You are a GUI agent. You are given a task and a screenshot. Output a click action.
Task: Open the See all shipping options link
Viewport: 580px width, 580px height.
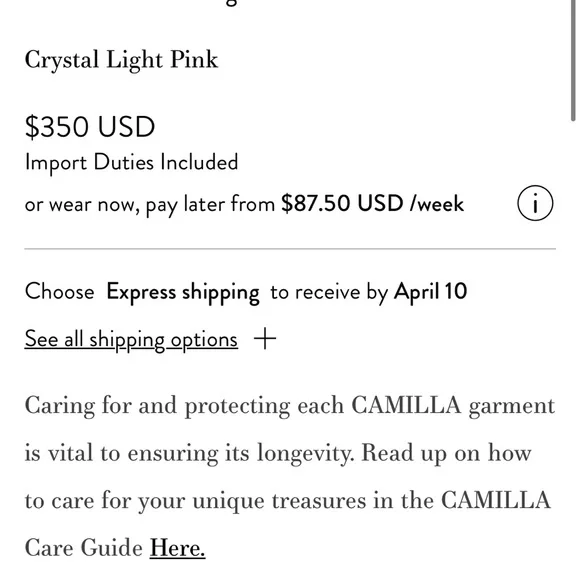(131, 339)
